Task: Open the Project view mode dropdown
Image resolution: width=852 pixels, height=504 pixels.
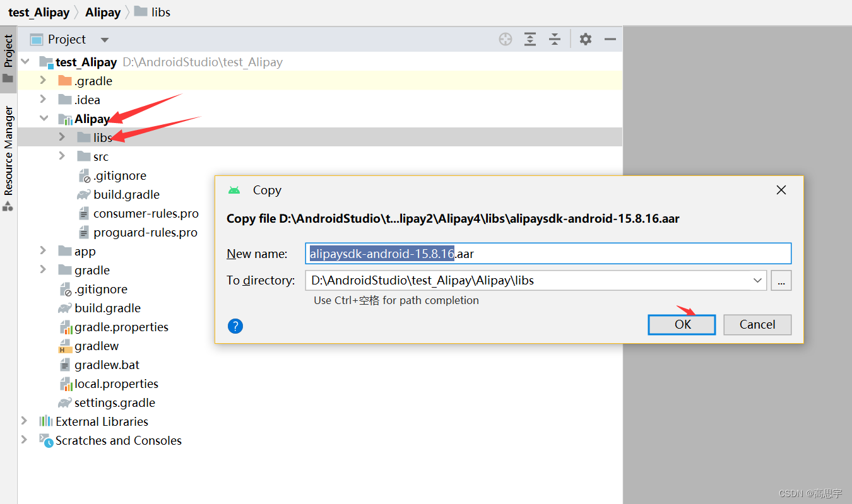Action: [105, 40]
